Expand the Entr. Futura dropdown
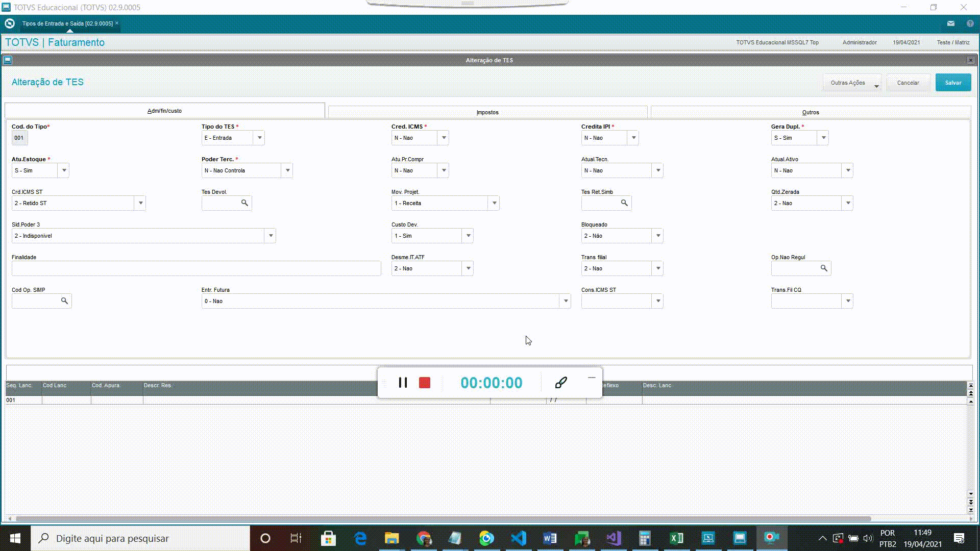This screenshot has width=980, height=551. pos(566,301)
